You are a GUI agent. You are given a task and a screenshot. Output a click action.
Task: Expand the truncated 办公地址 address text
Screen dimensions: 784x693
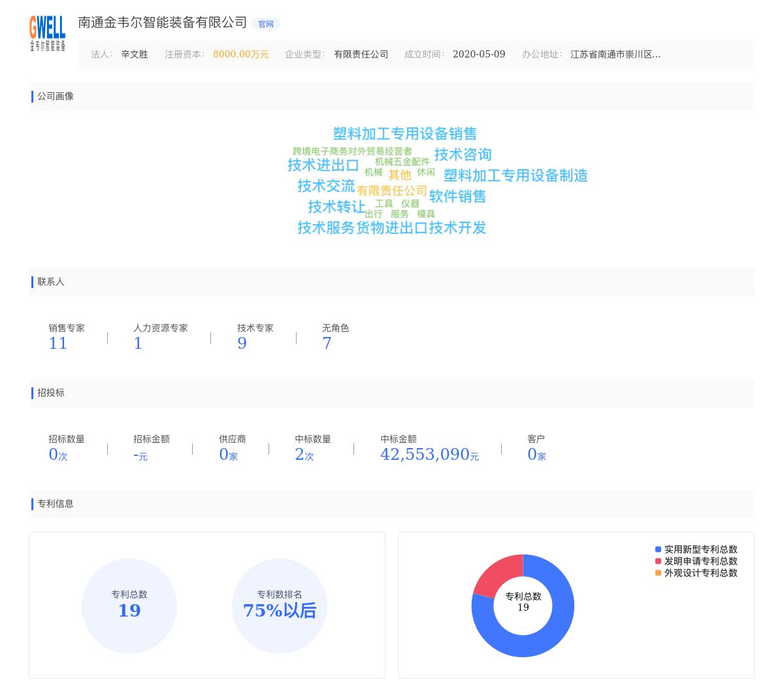tap(615, 55)
